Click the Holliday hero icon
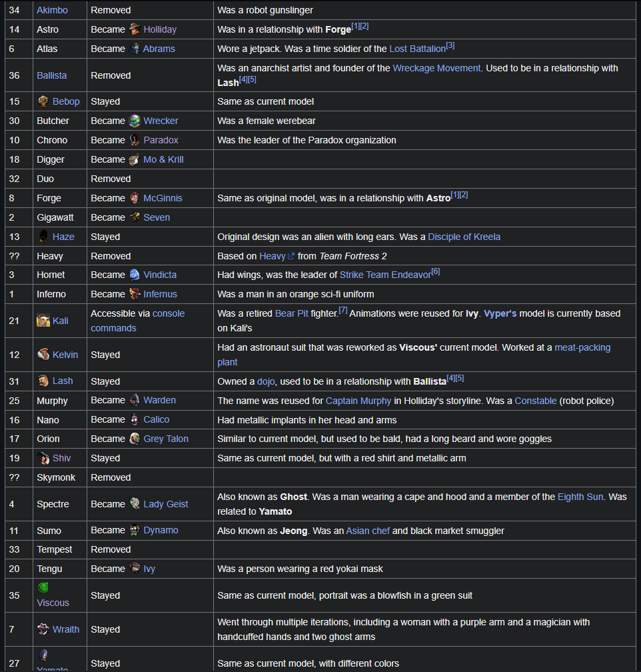This screenshot has height=672, width=641. pos(135,29)
